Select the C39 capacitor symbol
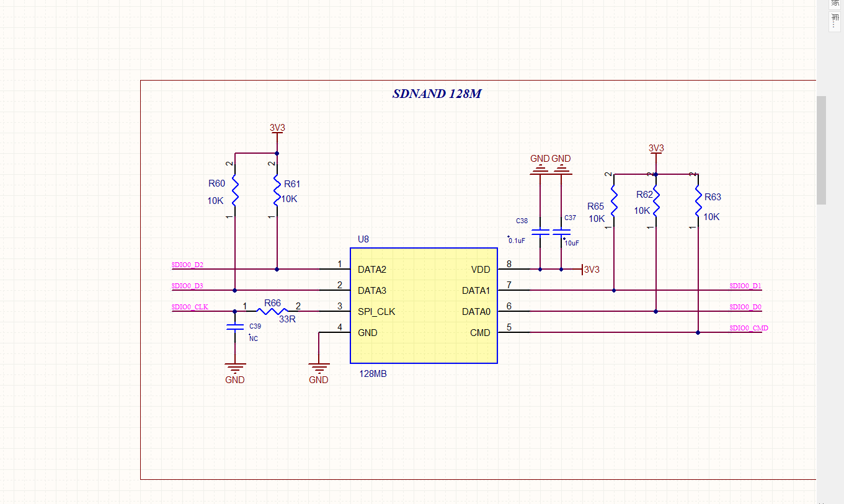 pos(235,327)
